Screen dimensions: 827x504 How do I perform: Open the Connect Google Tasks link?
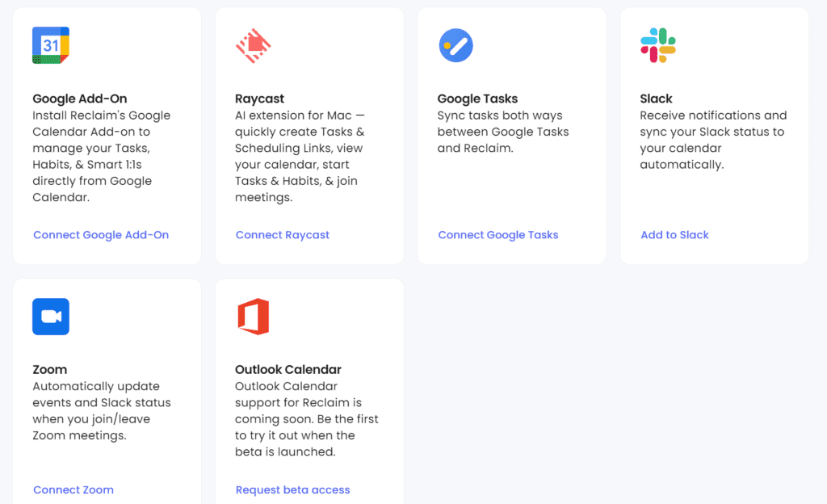pos(498,235)
